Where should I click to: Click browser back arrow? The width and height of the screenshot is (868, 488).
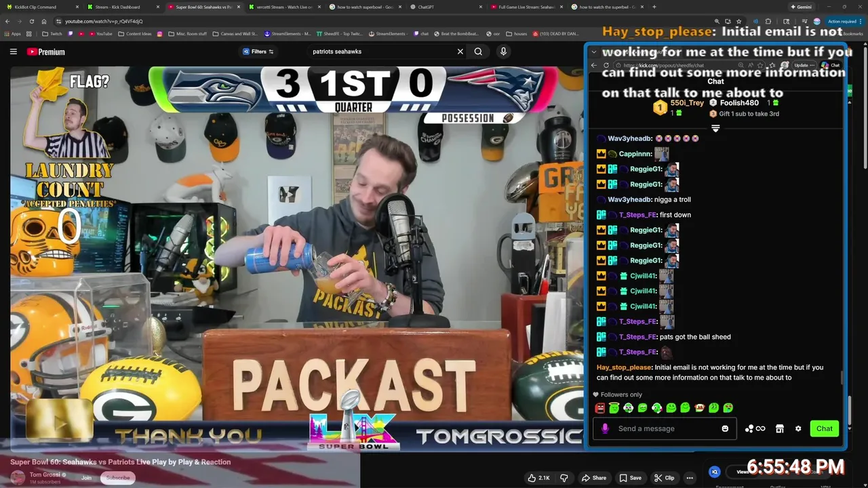point(8,22)
